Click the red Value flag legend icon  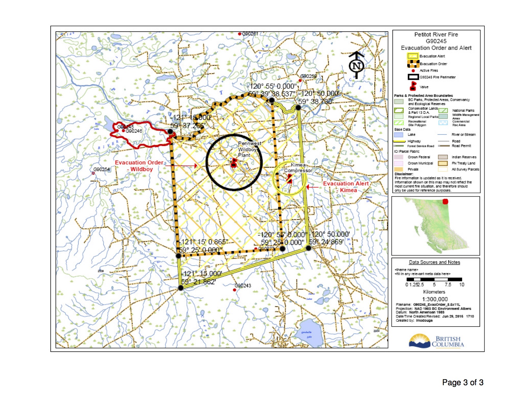(413, 86)
